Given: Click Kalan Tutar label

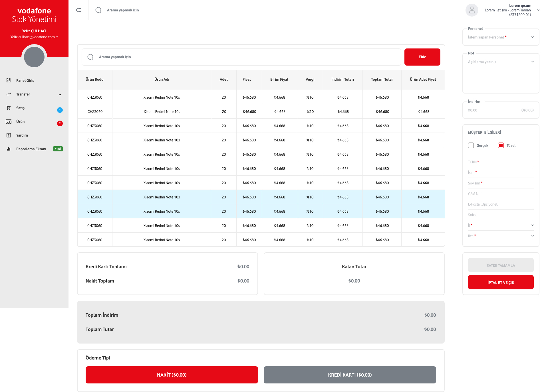Looking at the screenshot, I should tap(354, 267).
